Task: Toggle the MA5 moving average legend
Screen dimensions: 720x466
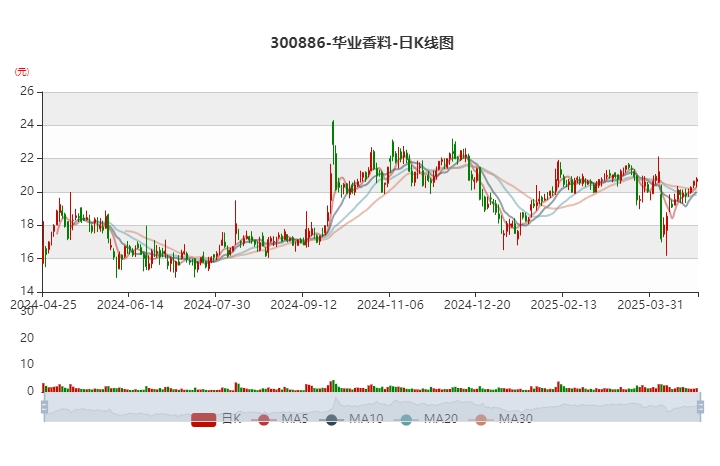Action: click(x=280, y=419)
